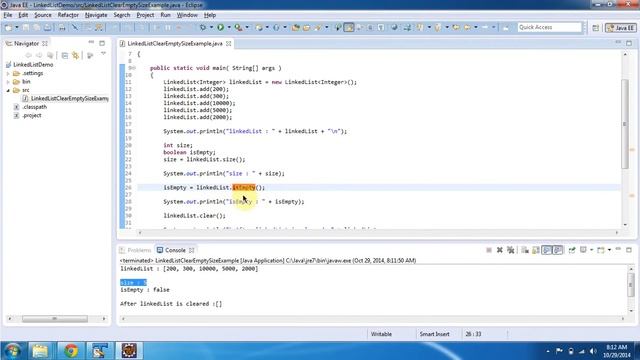Collapse main method using fold marker on line 9

pos(134,68)
